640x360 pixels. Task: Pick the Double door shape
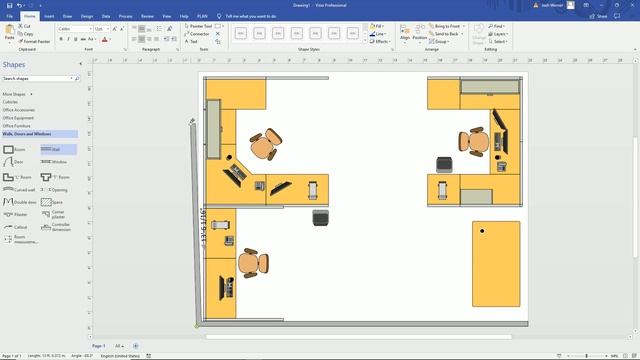point(19,202)
